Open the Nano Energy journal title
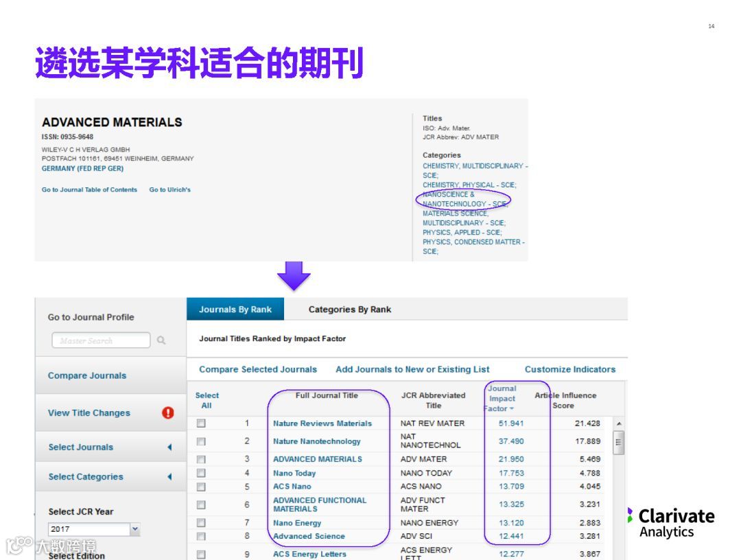 click(297, 523)
